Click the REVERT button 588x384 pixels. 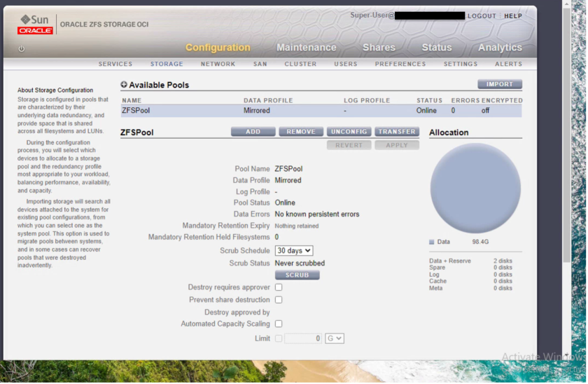[x=349, y=145]
